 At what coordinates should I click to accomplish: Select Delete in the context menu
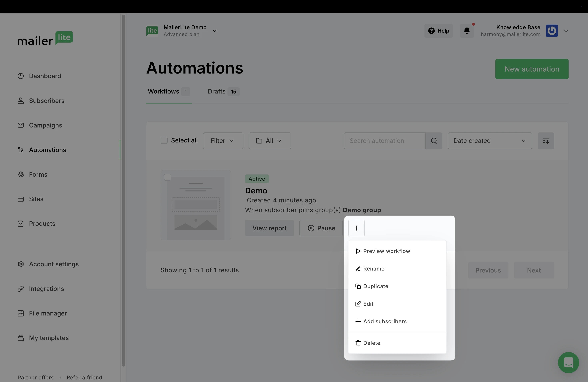371,343
